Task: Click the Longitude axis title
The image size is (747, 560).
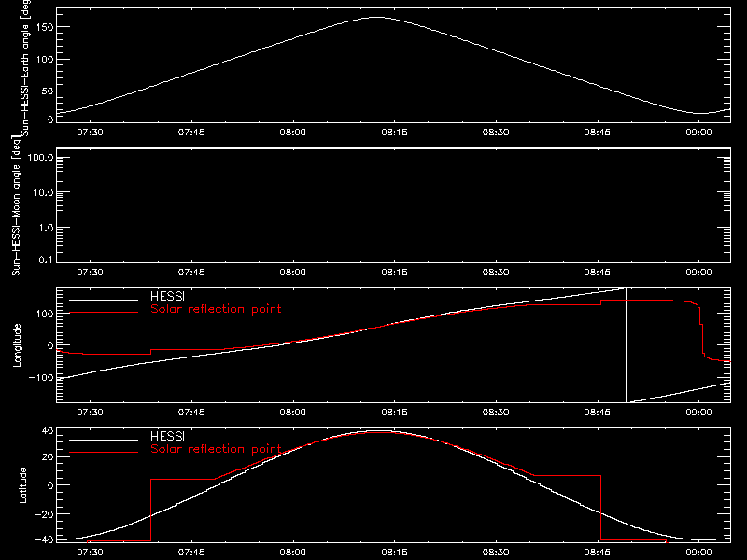Action: point(17,345)
